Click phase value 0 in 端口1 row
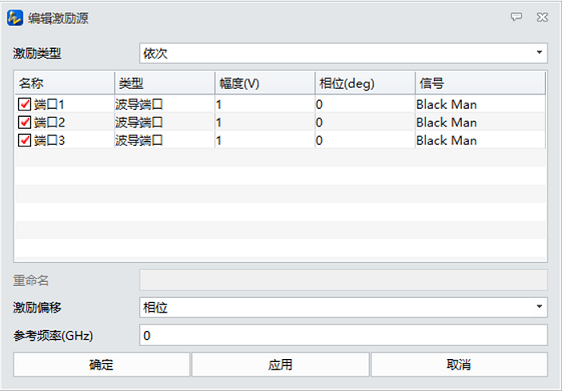 pyautogui.click(x=366, y=104)
